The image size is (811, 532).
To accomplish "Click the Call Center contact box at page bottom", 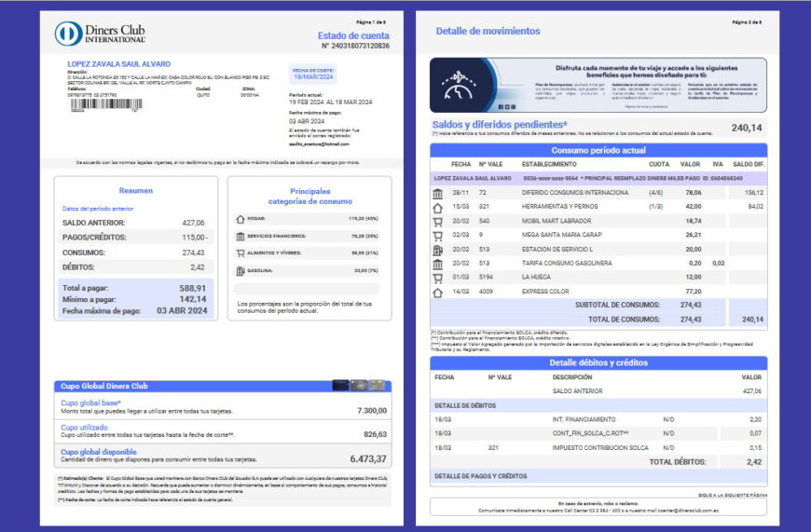I will click(598, 507).
